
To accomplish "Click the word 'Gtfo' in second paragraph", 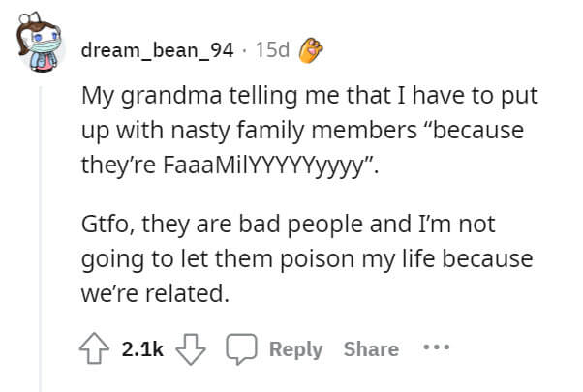I will pyautogui.click(x=103, y=229).
